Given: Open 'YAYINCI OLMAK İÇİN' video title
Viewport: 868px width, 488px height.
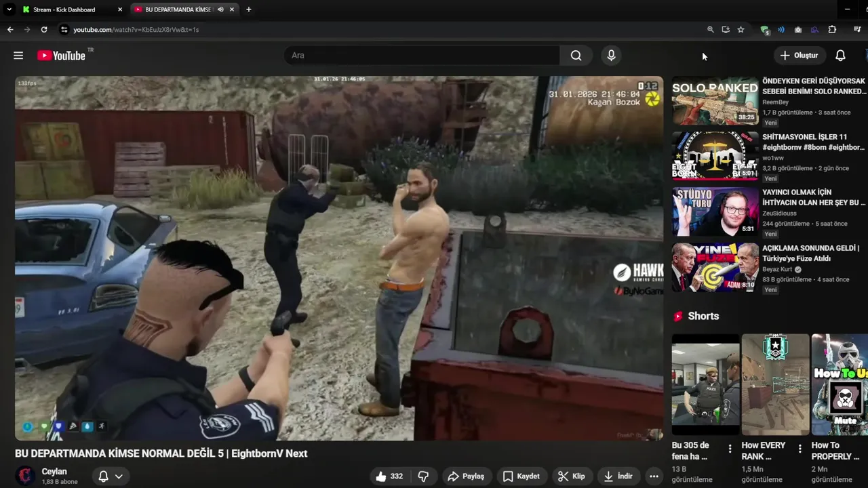Looking at the screenshot, I should coord(814,197).
